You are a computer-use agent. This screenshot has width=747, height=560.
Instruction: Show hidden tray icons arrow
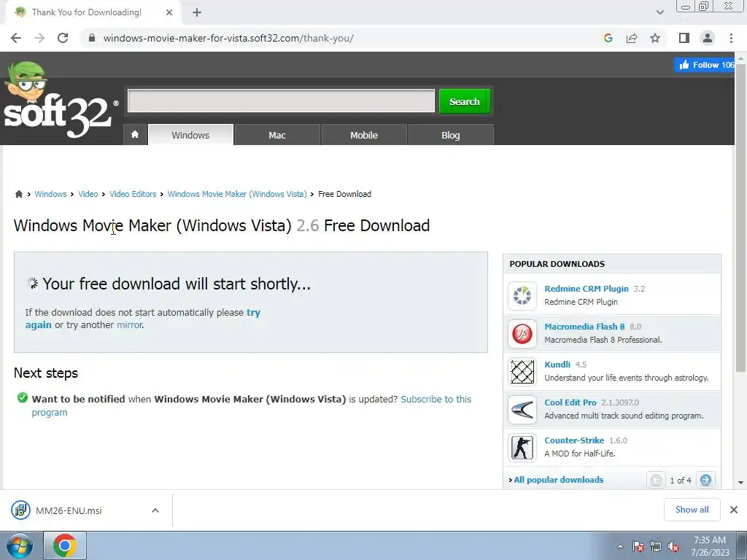620,547
